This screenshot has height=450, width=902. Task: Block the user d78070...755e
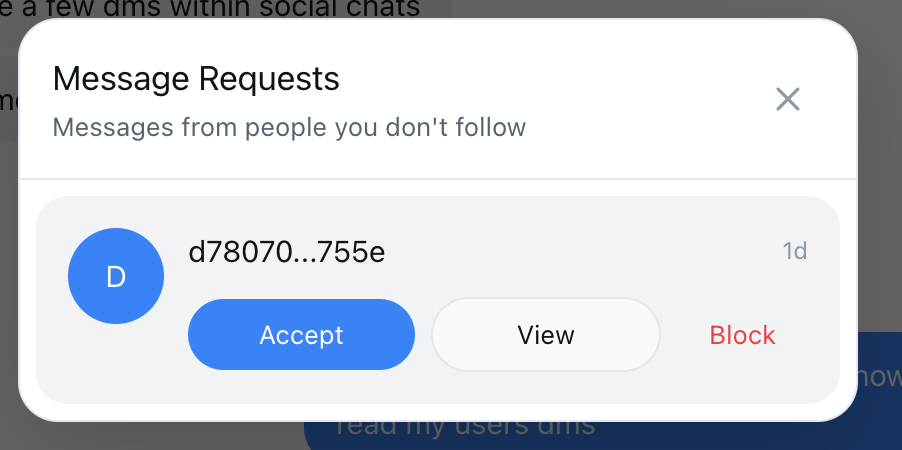[742, 335]
